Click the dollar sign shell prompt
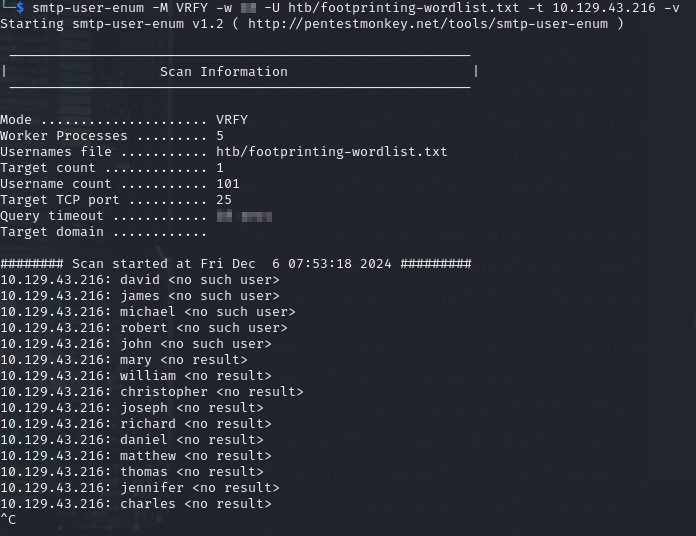This screenshot has height=536, width=696. coord(20,8)
